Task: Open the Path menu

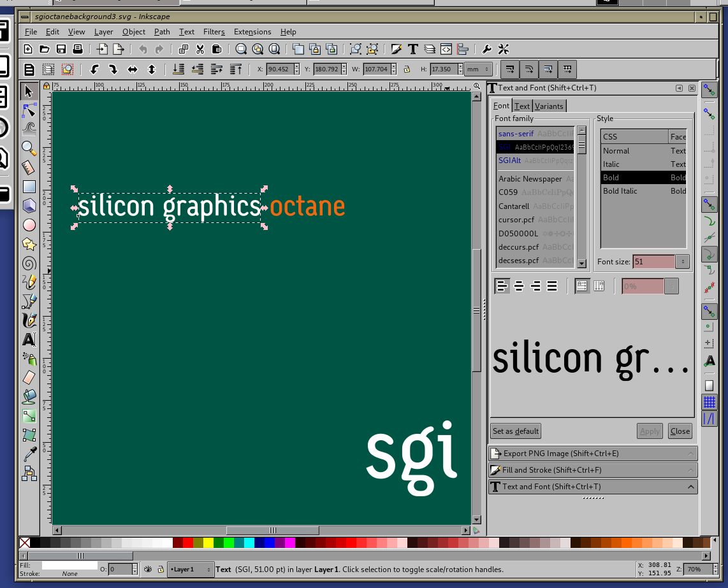Action: pos(162,32)
